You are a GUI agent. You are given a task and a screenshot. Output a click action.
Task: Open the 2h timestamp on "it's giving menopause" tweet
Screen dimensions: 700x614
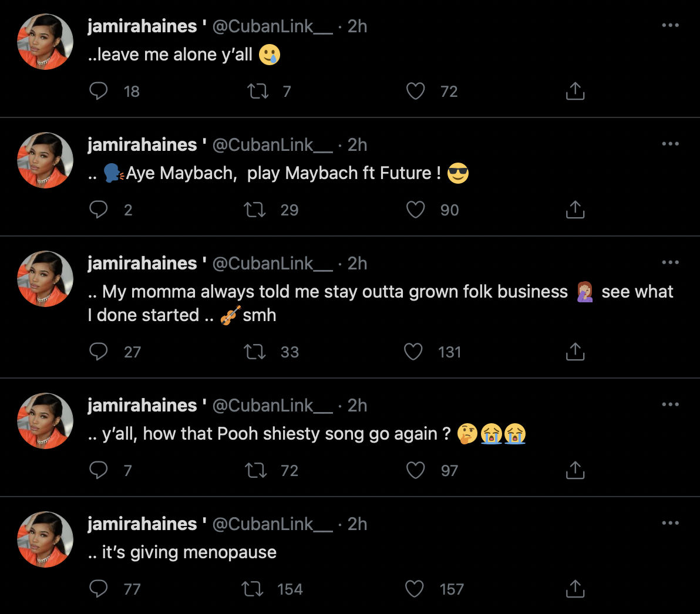[357, 524]
